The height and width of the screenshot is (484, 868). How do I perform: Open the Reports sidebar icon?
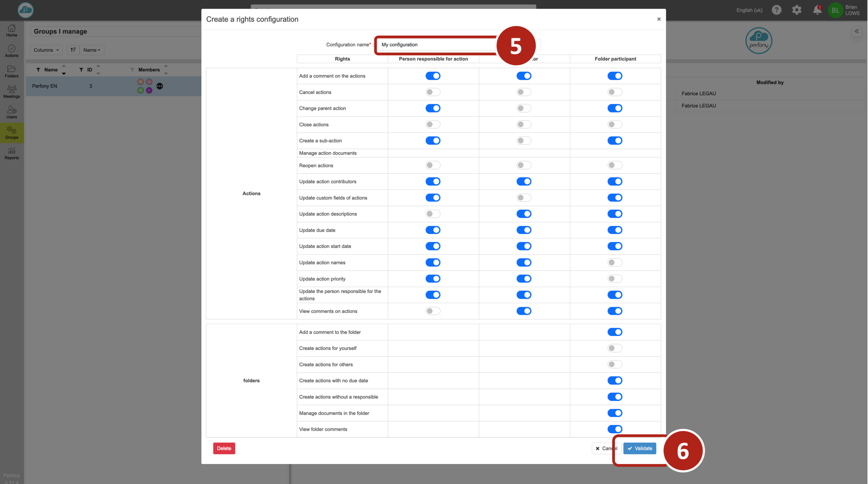pyautogui.click(x=11, y=153)
